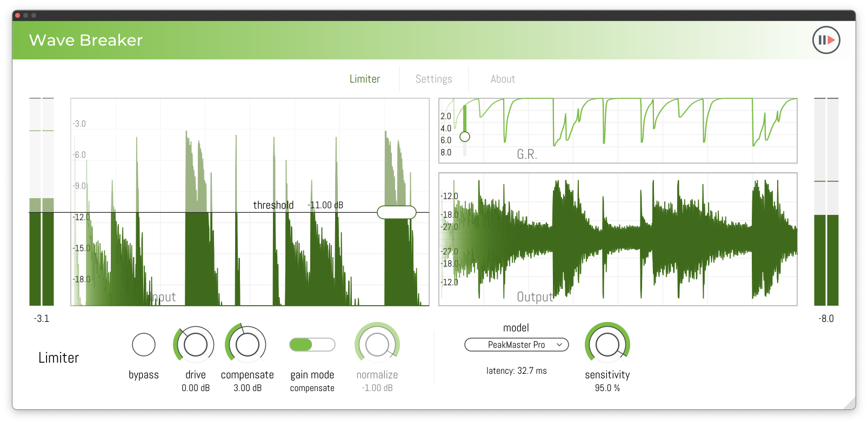Image resolution: width=868 pixels, height=424 pixels.
Task: Click the window resize corner grip
Action: pos(849,403)
